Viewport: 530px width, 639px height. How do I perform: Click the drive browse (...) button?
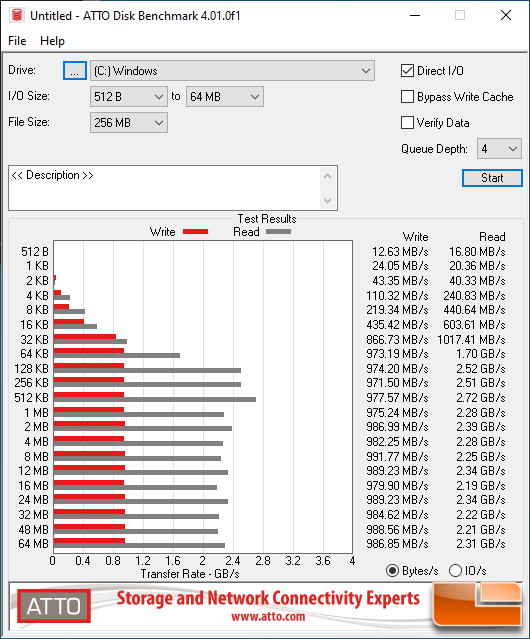75,71
